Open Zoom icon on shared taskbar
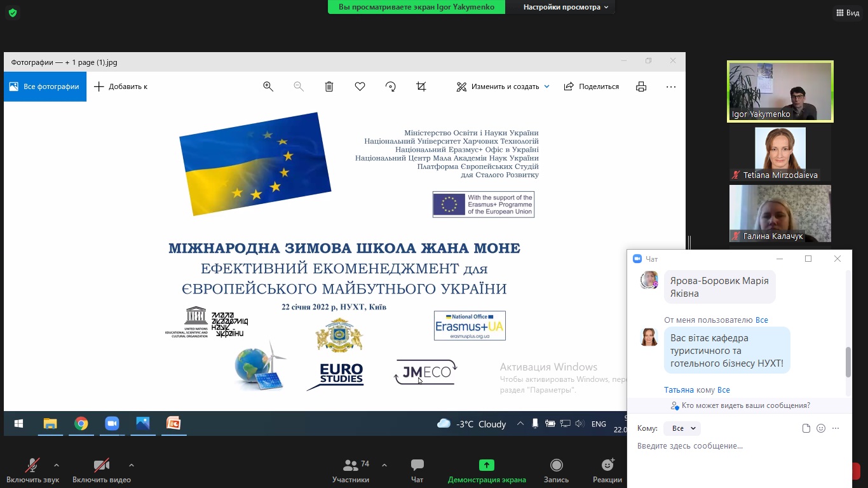 pyautogui.click(x=112, y=424)
